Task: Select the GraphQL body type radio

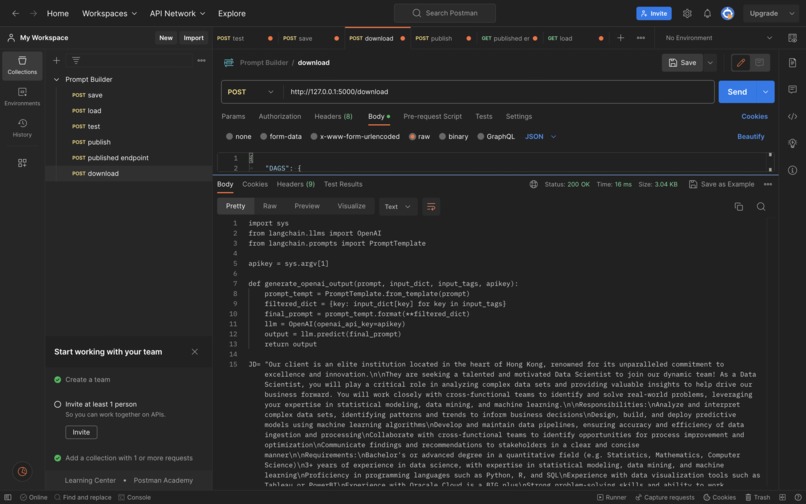Action: tap(481, 136)
